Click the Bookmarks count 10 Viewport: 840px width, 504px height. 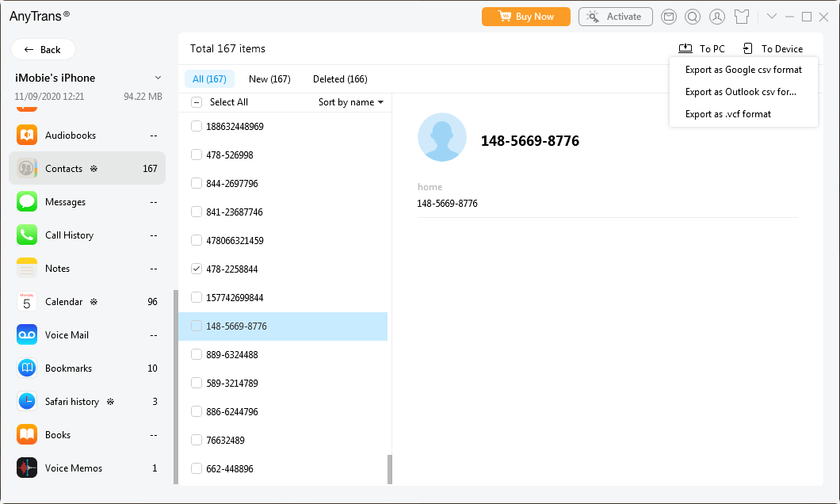(152, 368)
